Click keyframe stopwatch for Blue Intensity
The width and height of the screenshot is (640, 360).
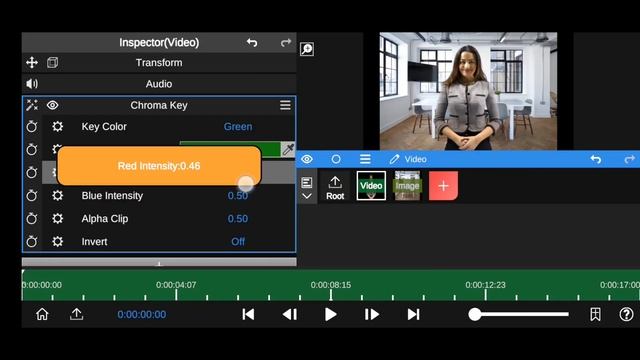[x=32, y=196]
